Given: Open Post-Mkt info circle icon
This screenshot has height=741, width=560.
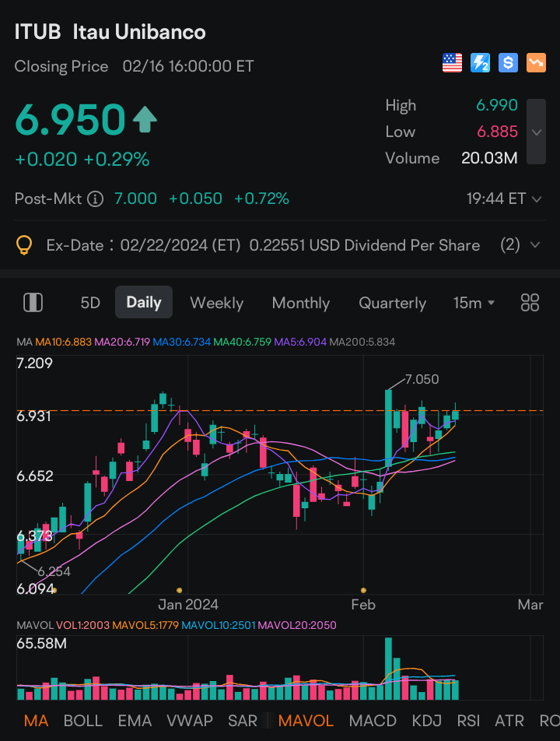Looking at the screenshot, I should pos(96,199).
